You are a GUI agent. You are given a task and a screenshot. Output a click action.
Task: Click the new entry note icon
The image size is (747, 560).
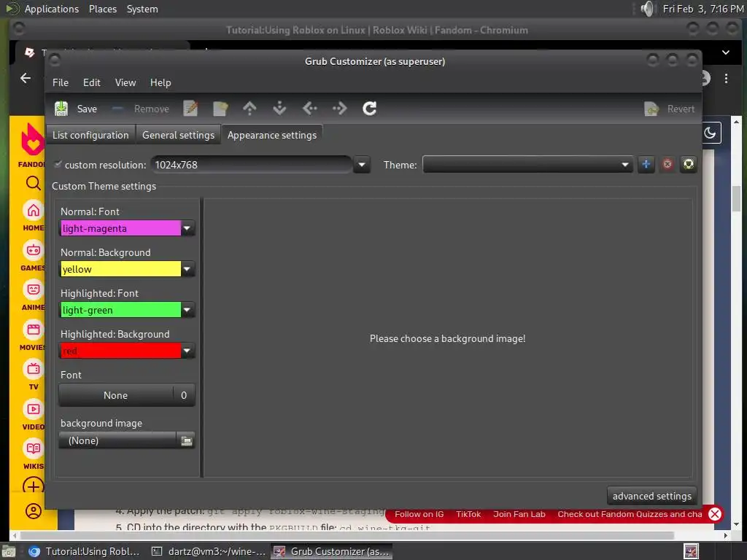pos(220,109)
